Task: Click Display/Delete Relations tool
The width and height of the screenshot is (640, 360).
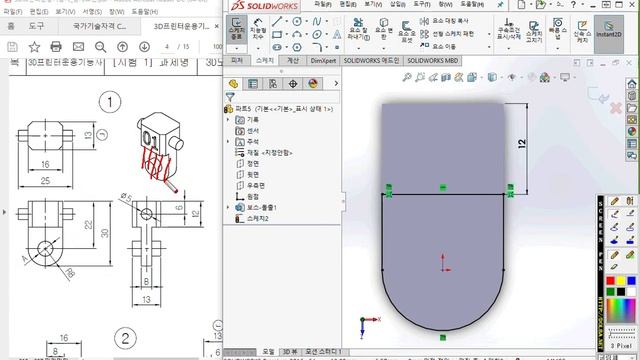Action: pos(509,29)
